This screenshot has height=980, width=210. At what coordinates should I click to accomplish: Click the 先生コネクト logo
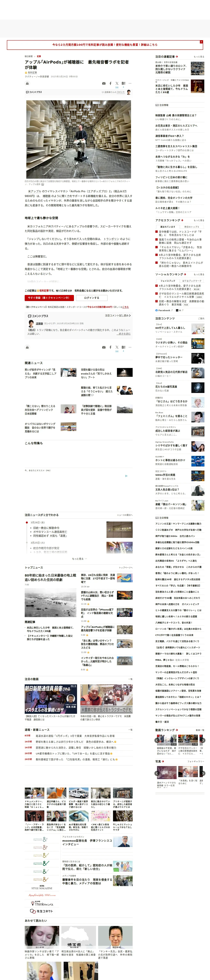(42, 911)
